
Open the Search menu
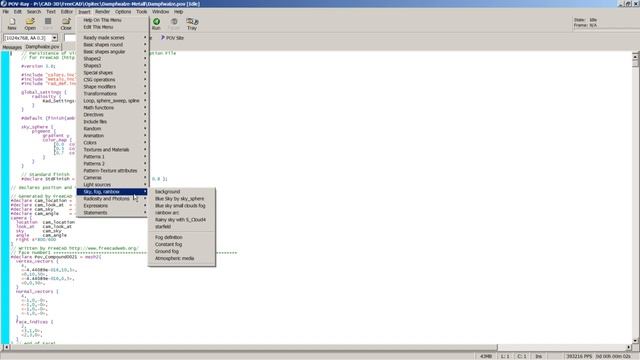point(34,12)
